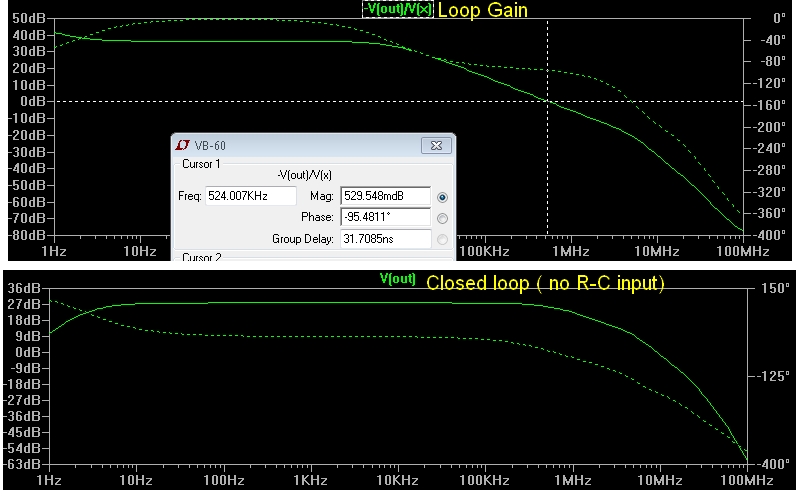Click the -400° label on upper phase axis
800x500 pixels.
coord(770,235)
